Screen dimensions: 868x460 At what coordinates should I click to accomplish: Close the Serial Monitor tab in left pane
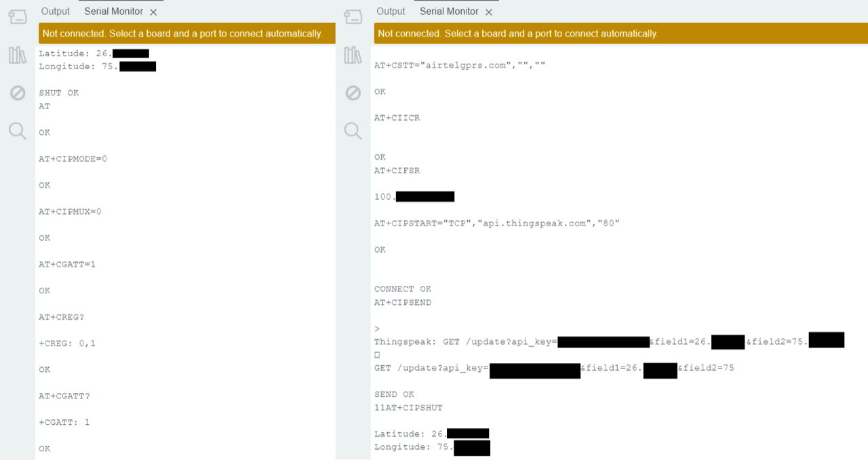153,12
